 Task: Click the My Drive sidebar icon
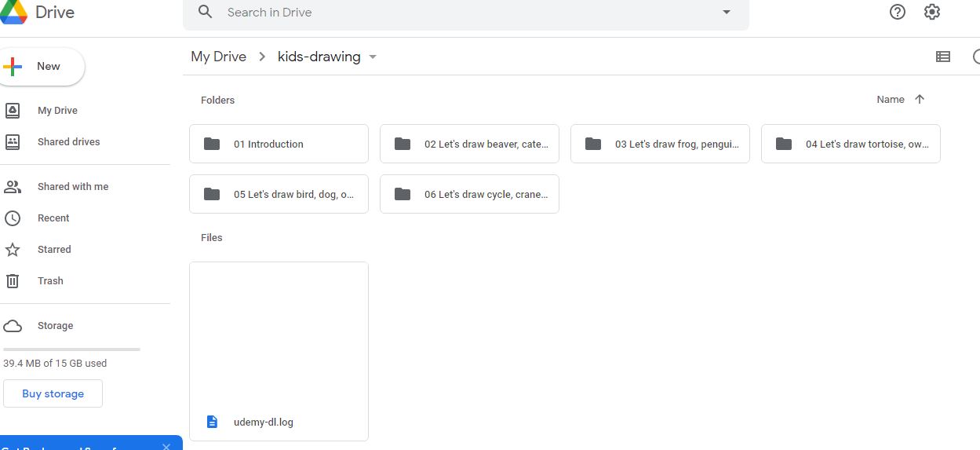(x=13, y=111)
